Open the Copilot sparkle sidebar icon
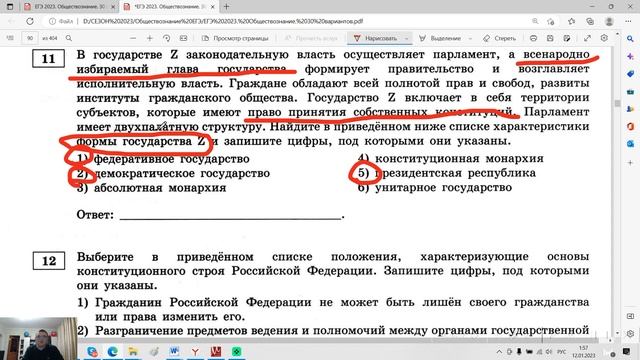Screen dimensions: 640x360 click(630, 56)
